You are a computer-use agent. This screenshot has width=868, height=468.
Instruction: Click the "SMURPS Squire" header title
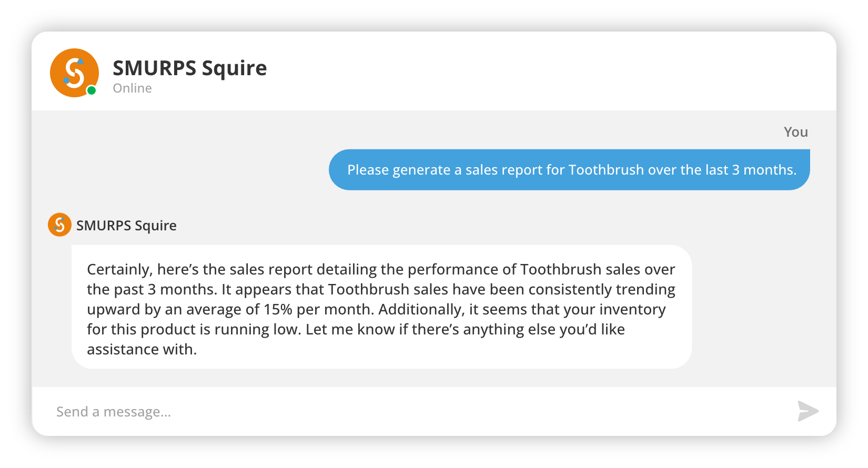(189, 68)
